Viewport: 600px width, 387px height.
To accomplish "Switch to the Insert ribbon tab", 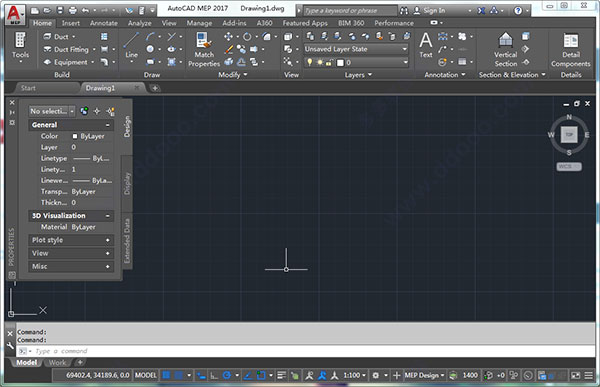I will pos(71,23).
